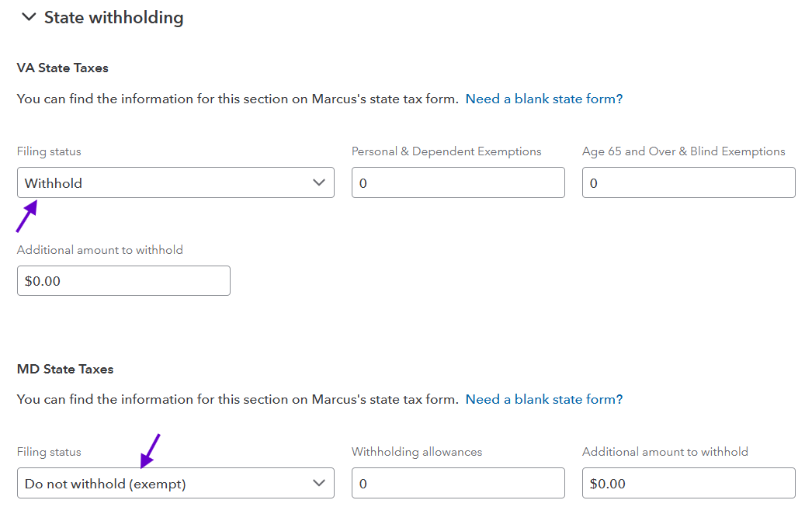Click MD Additional amount to withhold label

click(x=665, y=452)
